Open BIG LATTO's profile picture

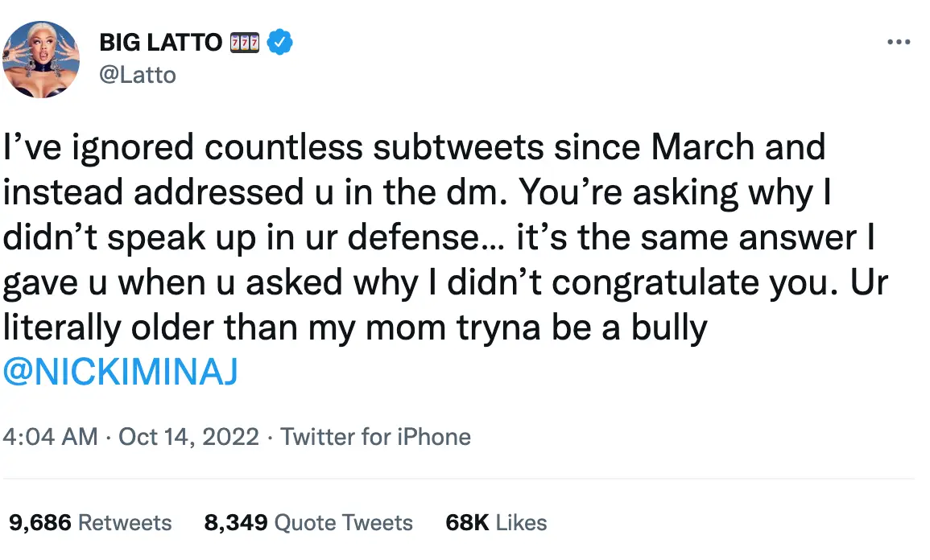41,60
